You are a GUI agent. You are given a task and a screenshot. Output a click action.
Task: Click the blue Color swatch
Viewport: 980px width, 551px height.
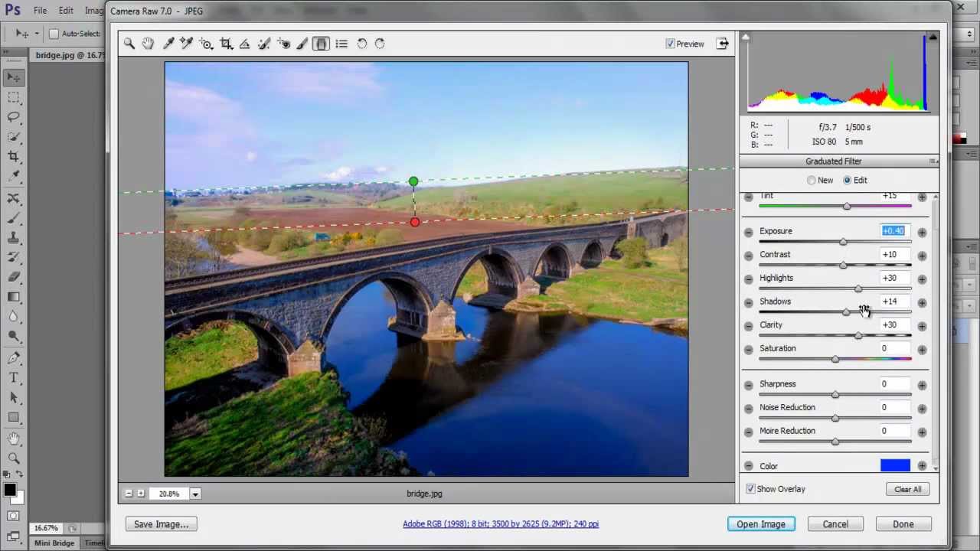pyautogui.click(x=895, y=465)
